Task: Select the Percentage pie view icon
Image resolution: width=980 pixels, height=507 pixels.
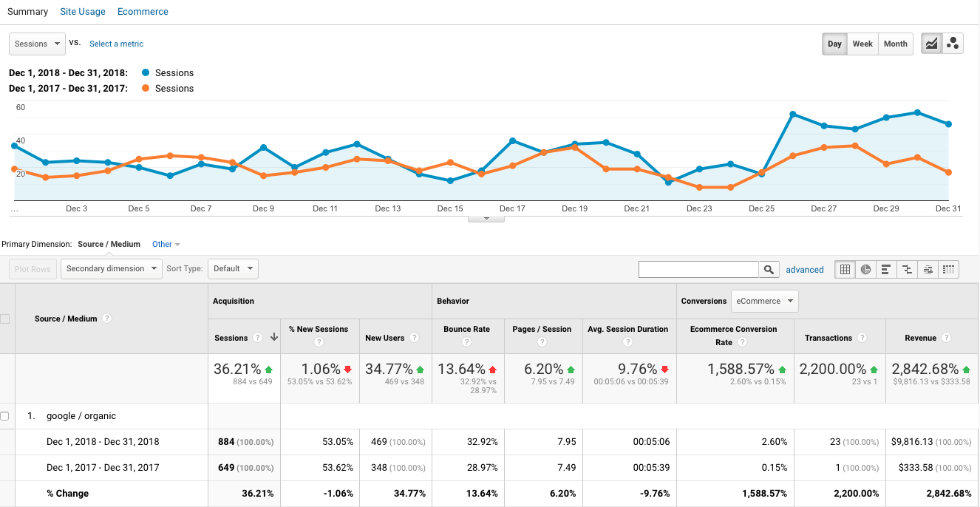Action: tap(865, 270)
